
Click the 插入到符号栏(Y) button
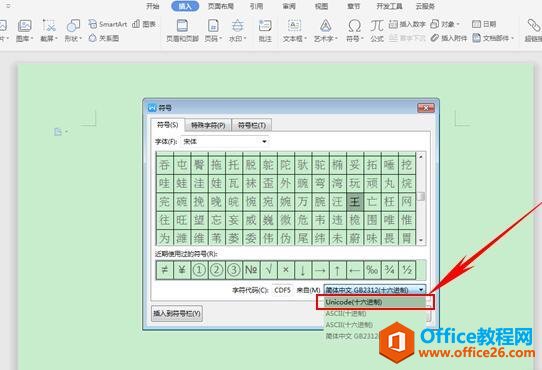pyautogui.click(x=177, y=314)
